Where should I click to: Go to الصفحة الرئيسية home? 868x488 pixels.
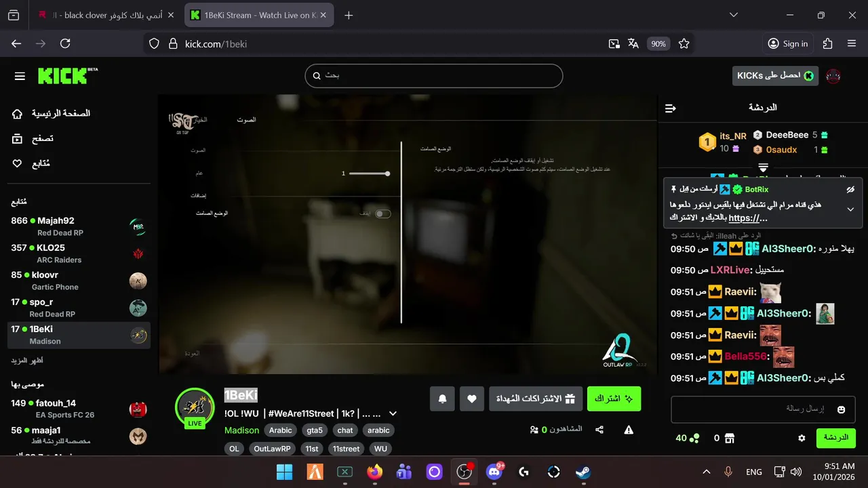click(x=51, y=113)
